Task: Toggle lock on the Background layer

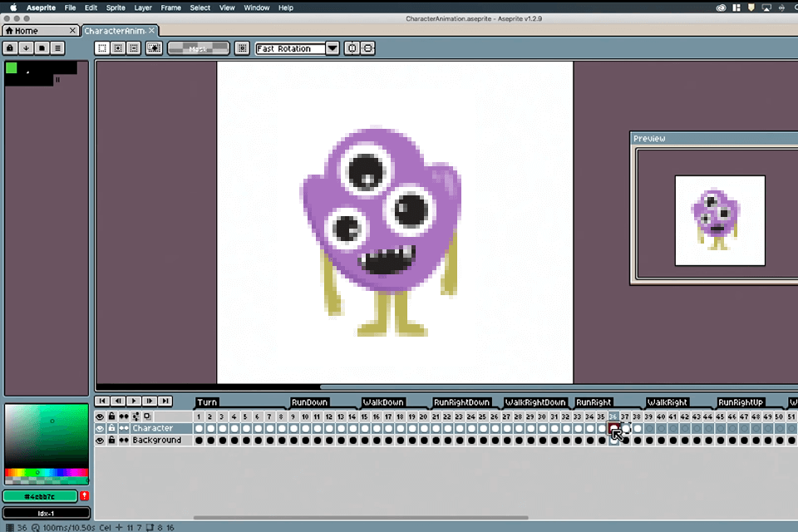Action: tap(111, 440)
